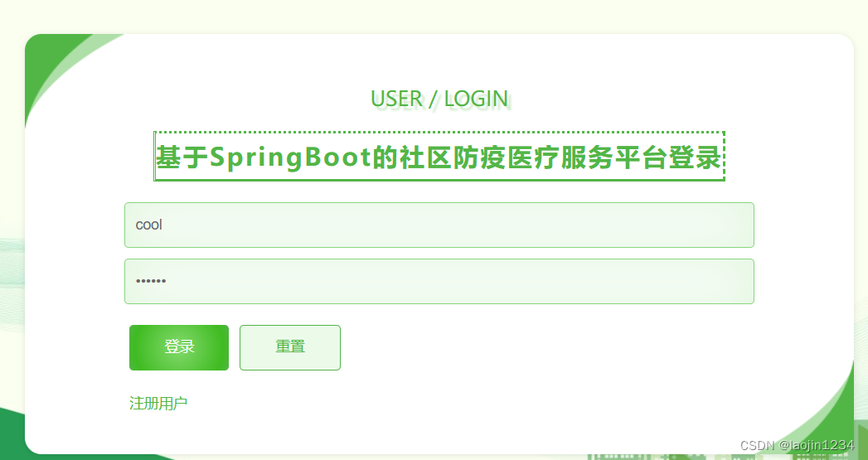Click the 重置 reset button
This screenshot has height=460, width=868.
[290, 347]
